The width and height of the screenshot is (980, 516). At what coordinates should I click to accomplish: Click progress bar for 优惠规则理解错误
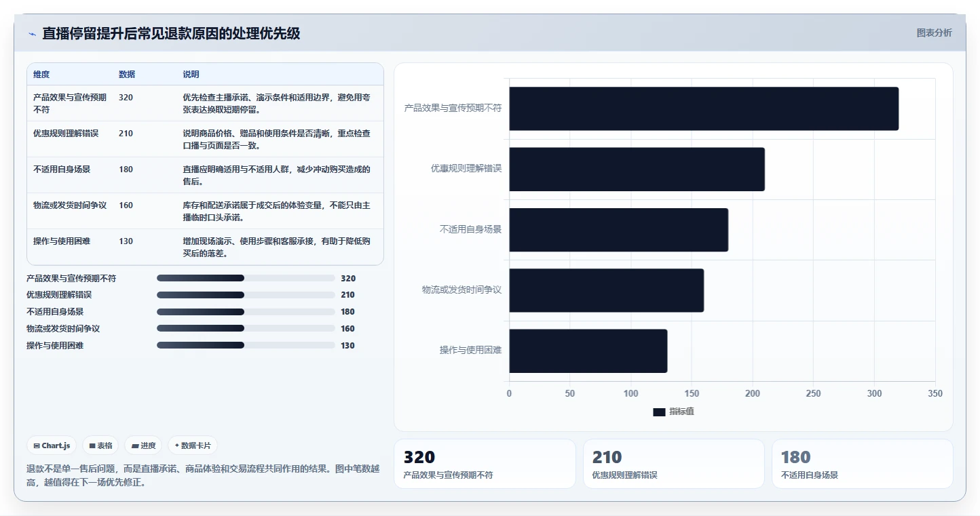tap(246, 295)
